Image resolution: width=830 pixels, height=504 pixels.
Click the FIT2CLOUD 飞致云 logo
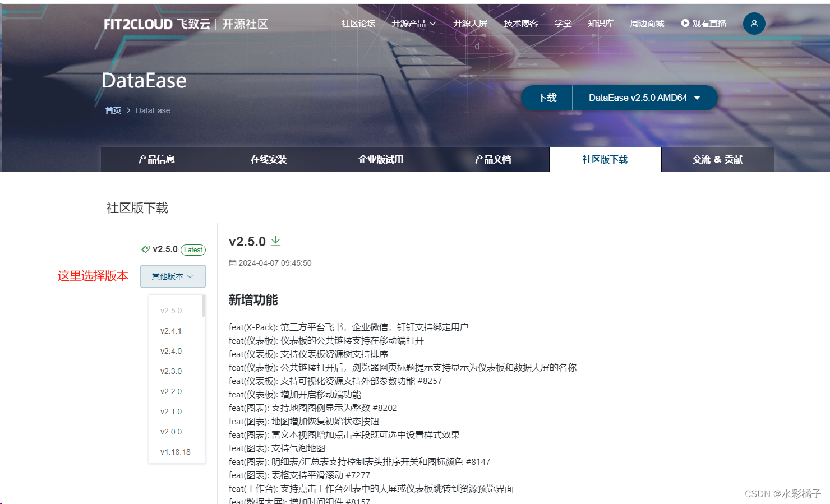click(x=157, y=24)
